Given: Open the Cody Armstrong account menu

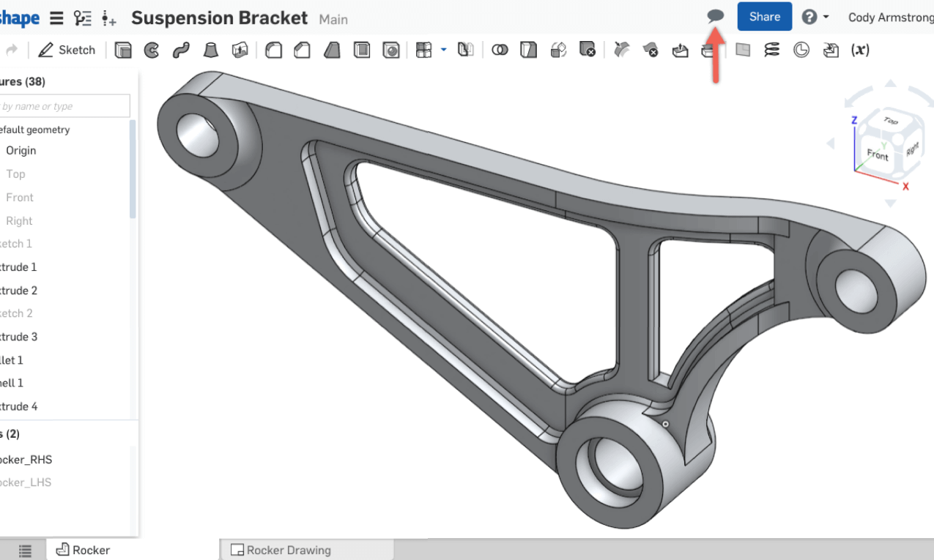Looking at the screenshot, I should pyautogui.click(x=890, y=16).
